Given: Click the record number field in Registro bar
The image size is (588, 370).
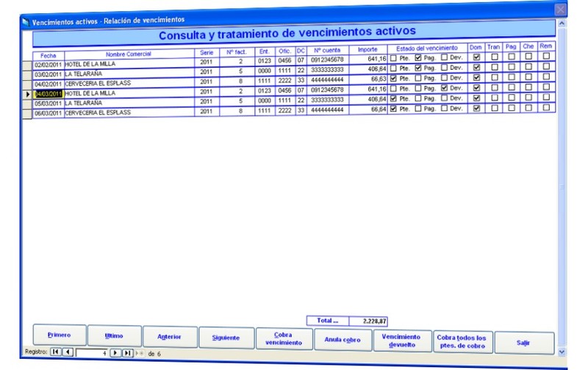Looking at the screenshot, I should [x=92, y=353].
